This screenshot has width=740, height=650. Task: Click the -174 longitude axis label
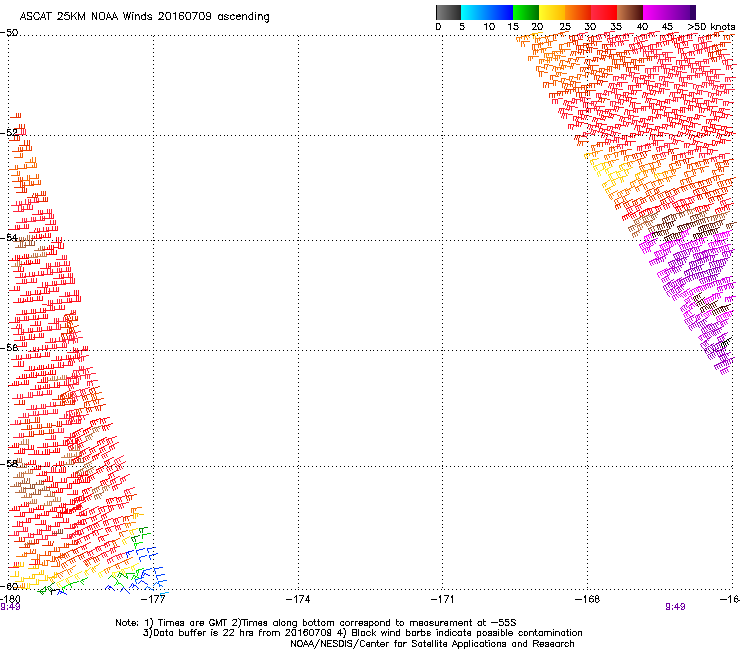click(298, 599)
